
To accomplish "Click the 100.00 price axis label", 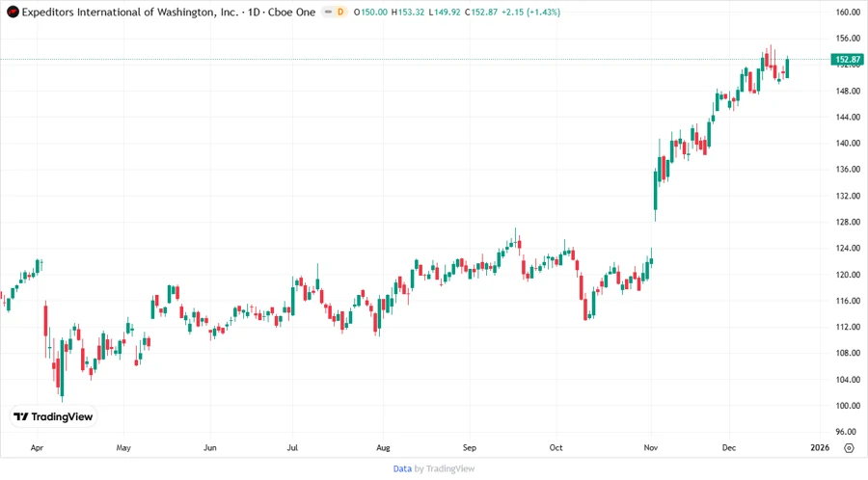I will click(x=848, y=406).
